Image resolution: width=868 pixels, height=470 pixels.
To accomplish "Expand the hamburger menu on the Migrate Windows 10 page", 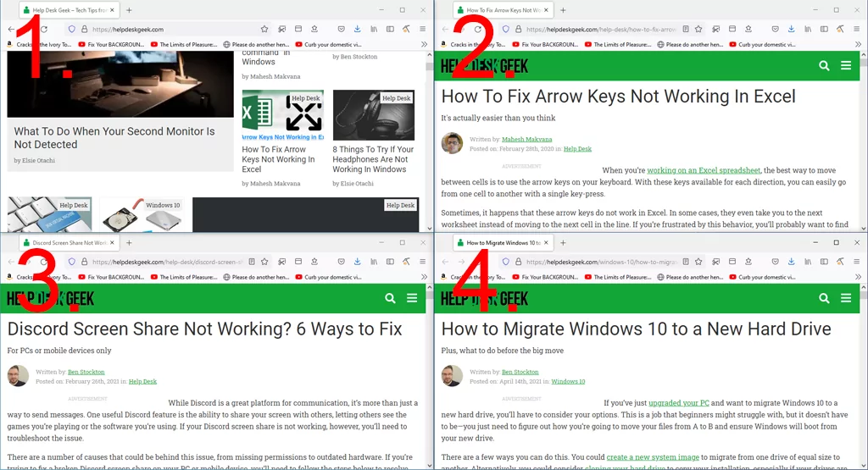I will [x=846, y=298].
